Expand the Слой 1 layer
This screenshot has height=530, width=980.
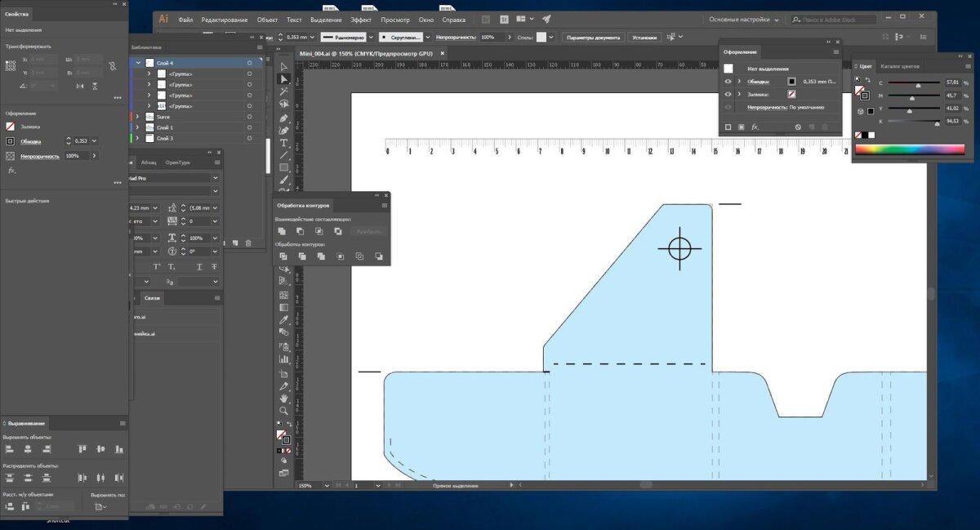pyautogui.click(x=138, y=127)
